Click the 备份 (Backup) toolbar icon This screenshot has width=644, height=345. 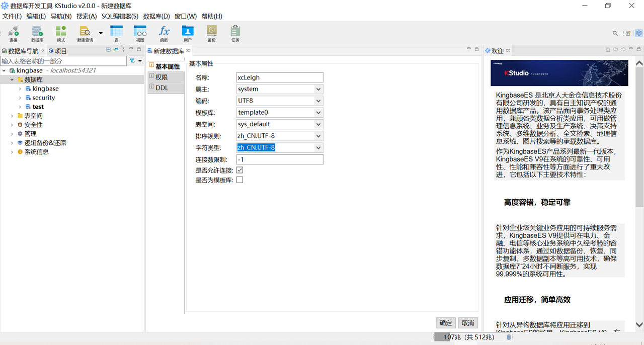pyautogui.click(x=211, y=33)
